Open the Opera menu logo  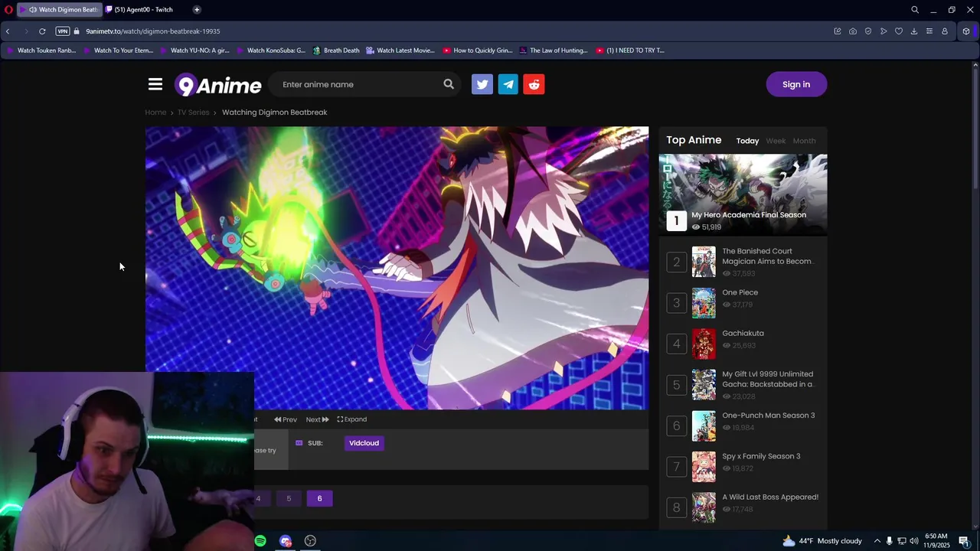pyautogui.click(x=8, y=9)
